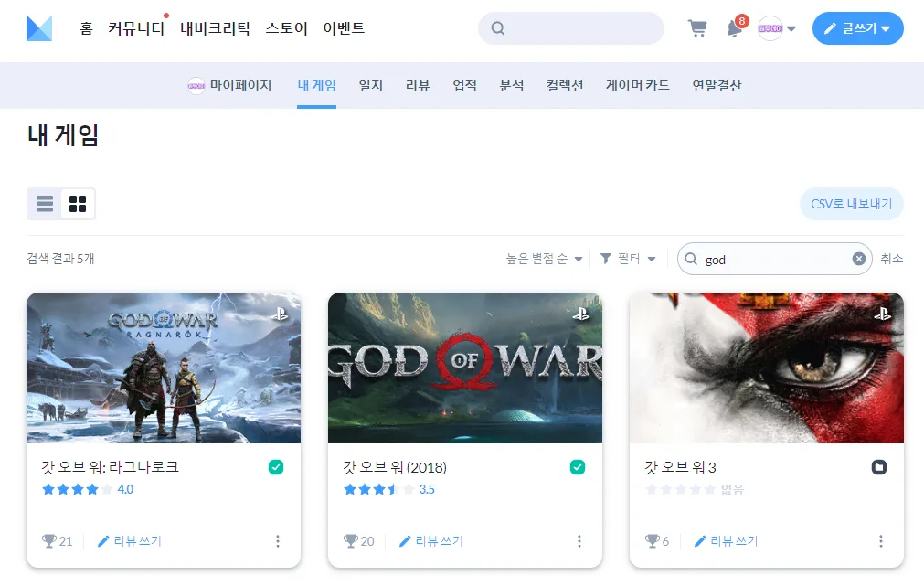The width and height of the screenshot is (924, 586).
Task: Open the 필터 filter dropdown
Action: pos(628,259)
